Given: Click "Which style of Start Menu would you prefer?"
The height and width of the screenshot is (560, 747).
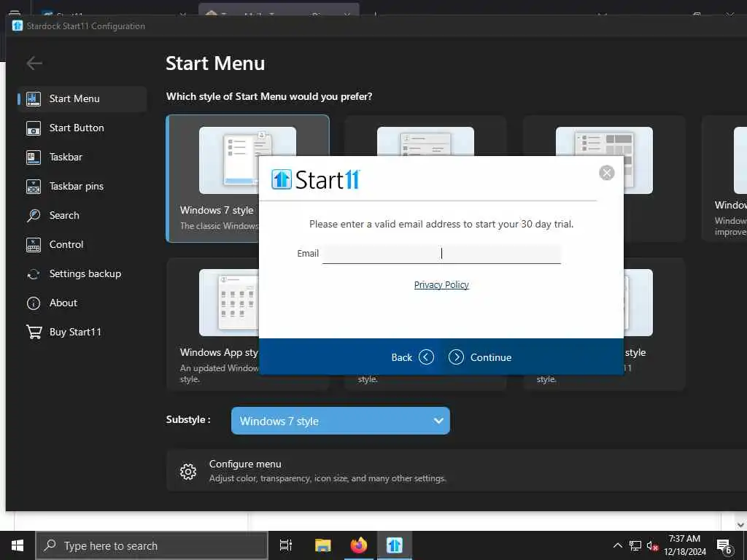Looking at the screenshot, I should (x=269, y=96).
